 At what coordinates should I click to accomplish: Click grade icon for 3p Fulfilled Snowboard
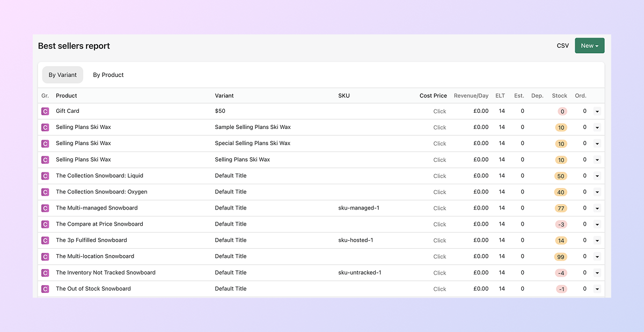pos(45,240)
